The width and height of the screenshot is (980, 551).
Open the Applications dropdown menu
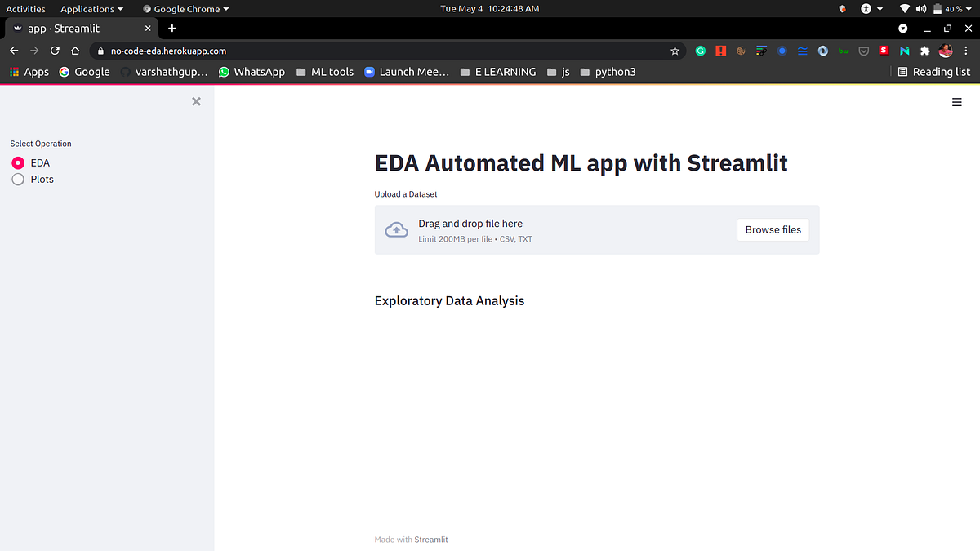point(87,8)
